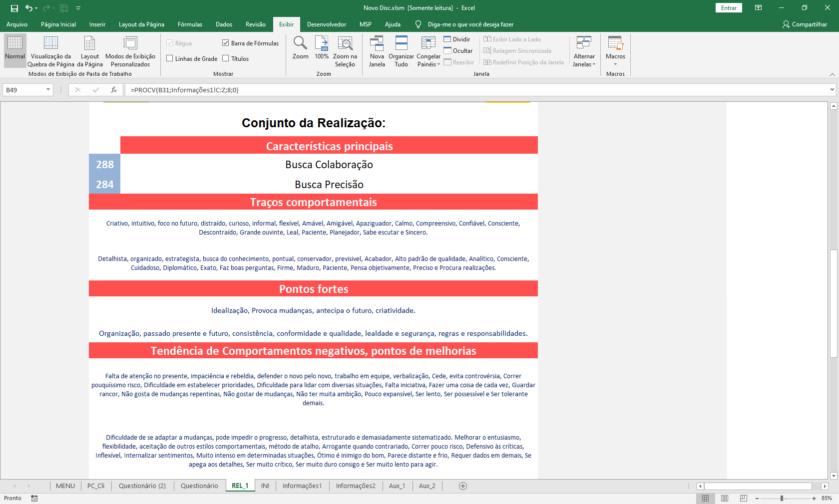Switch to Desenvolvedor ribbon tab
This screenshot has width=839, height=504.
pos(327,24)
